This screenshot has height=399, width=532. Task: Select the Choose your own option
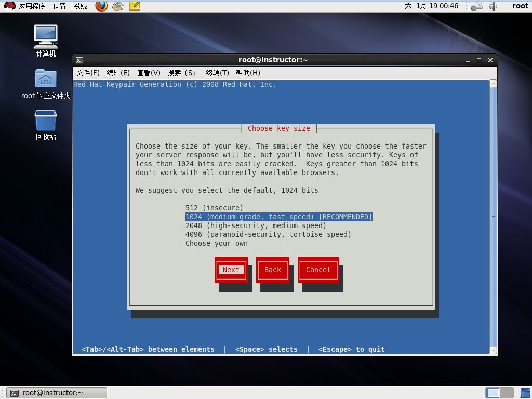[x=217, y=243]
